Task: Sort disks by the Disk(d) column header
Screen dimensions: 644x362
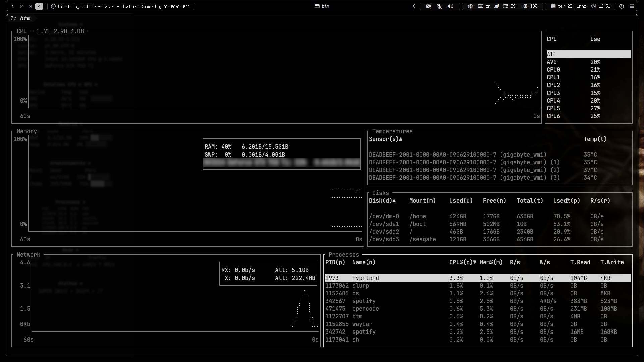Action: click(382, 201)
